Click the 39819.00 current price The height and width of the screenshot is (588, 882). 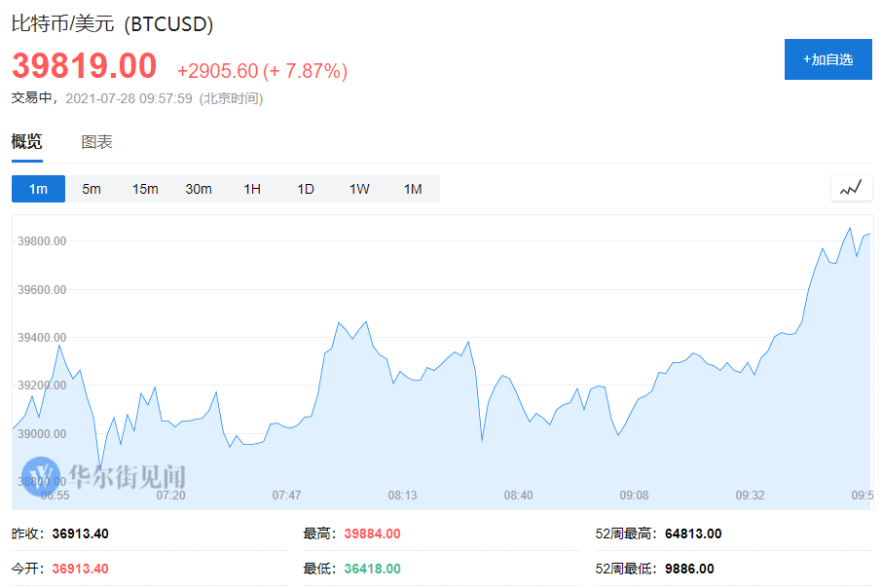85,66
